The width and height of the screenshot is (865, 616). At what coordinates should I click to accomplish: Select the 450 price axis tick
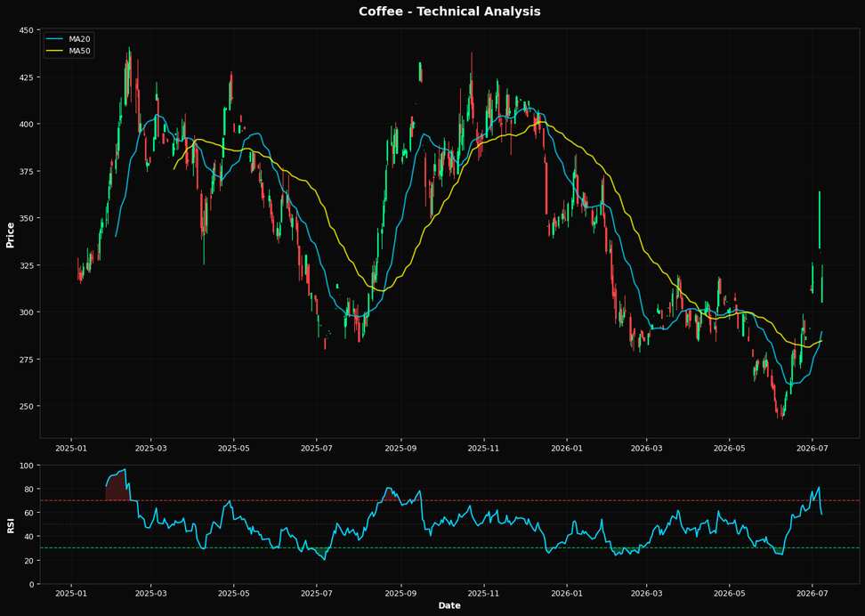[x=27, y=30]
